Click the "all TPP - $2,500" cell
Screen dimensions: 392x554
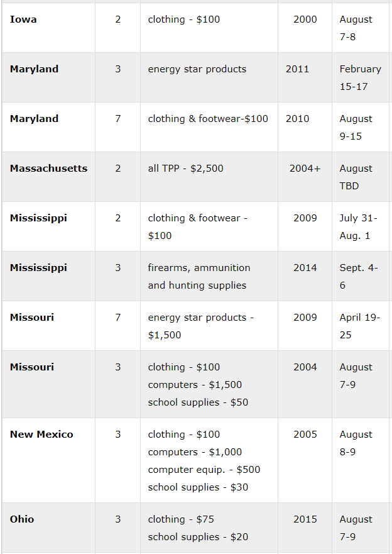(x=185, y=169)
